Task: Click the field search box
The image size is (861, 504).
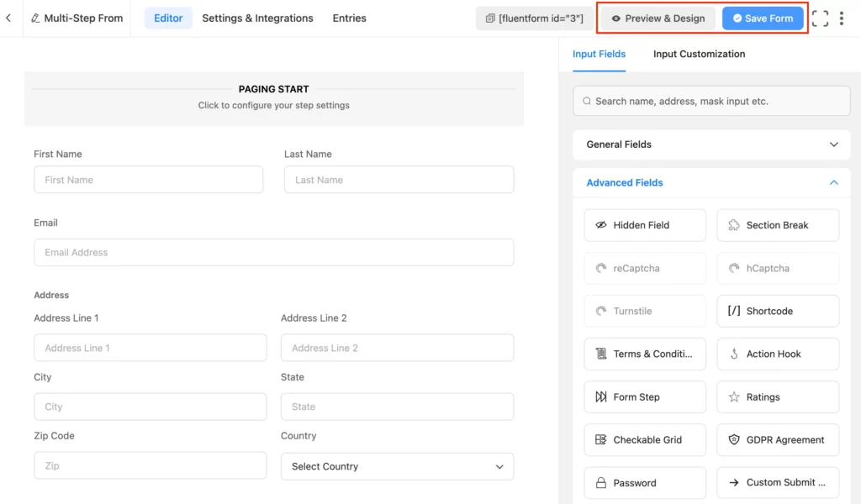Action: 711,100
